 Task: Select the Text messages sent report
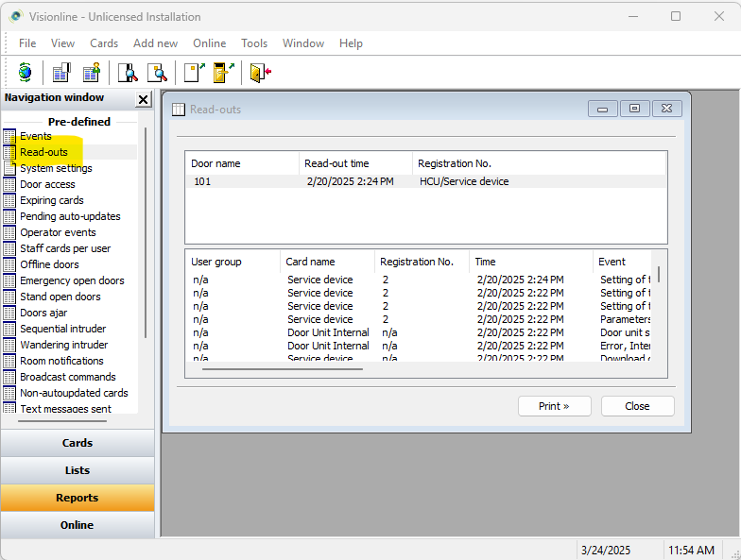pos(66,408)
